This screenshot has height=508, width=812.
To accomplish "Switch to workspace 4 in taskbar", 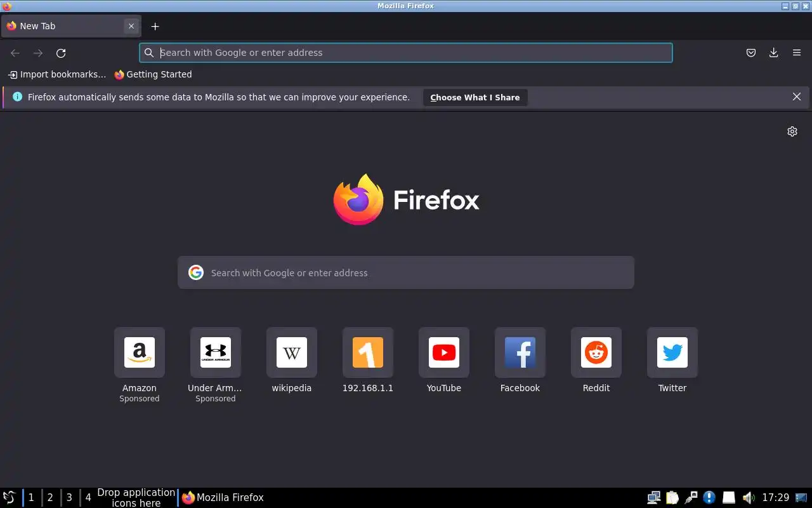I will [x=88, y=497].
